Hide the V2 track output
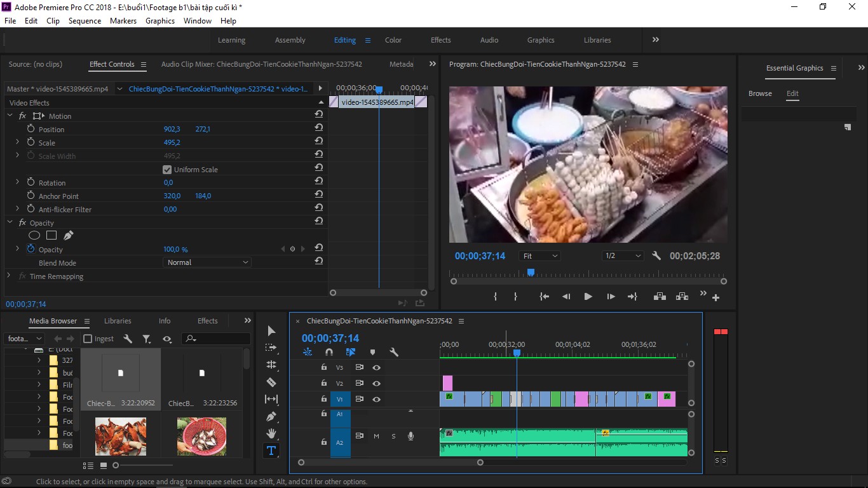 (377, 383)
